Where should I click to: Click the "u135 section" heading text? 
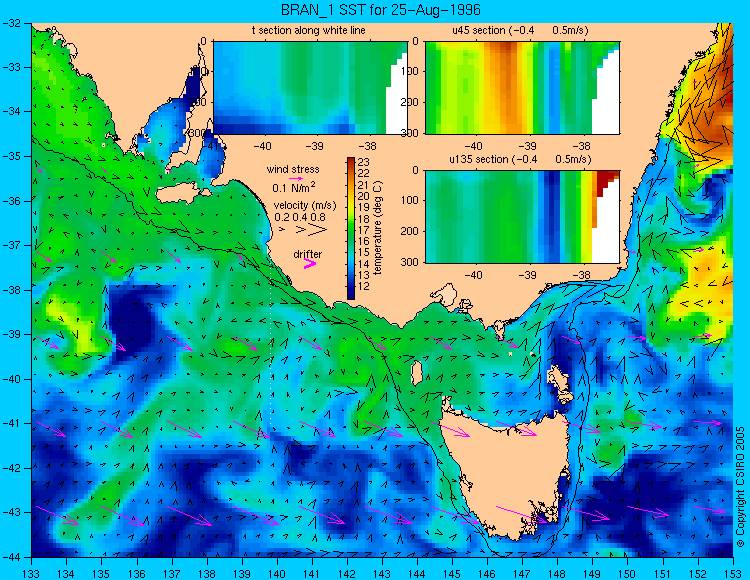[479, 159]
